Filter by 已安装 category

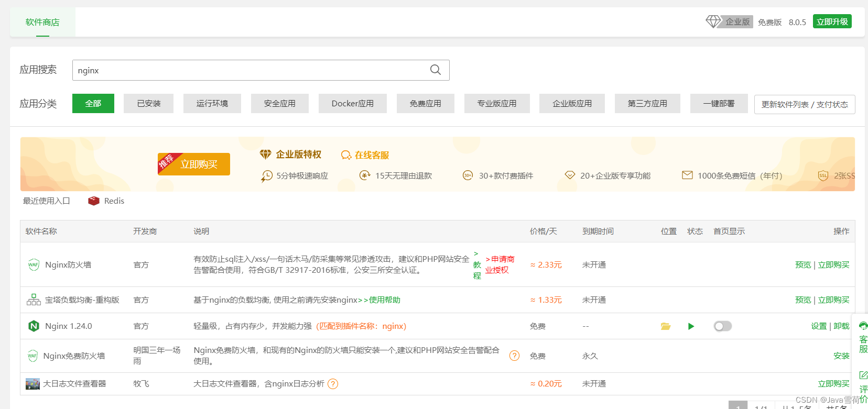(x=149, y=103)
